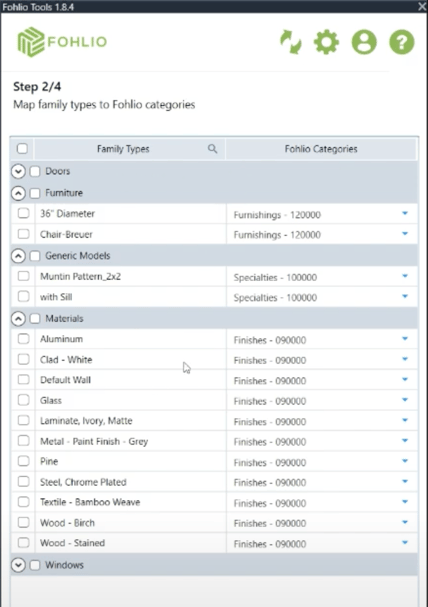The image size is (428, 607).
Task: Check the 36" Diameter row checkbox
Action: click(x=24, y=213)
